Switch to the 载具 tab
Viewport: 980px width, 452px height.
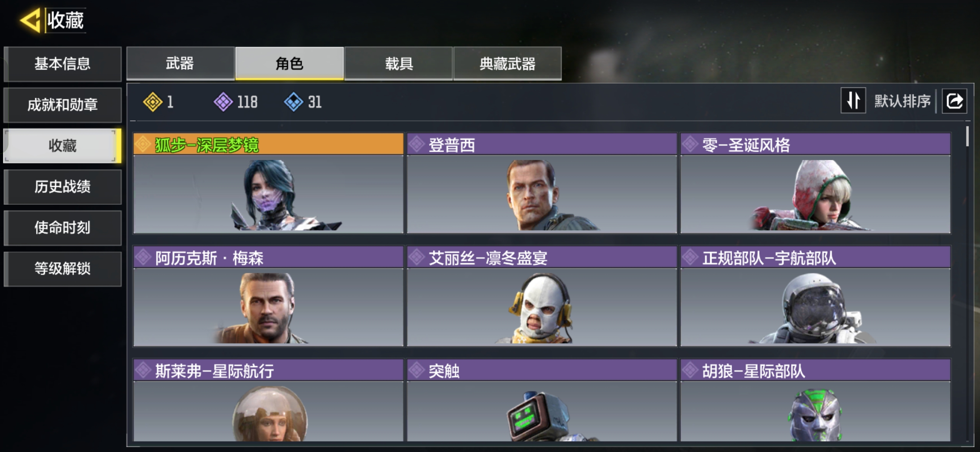tap(399, 64)
